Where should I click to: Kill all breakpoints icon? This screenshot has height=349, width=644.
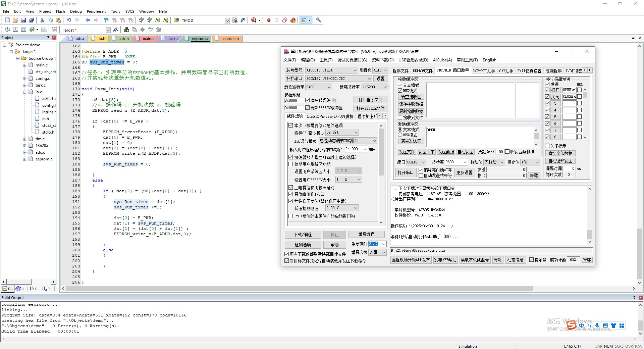coord(293,20)
